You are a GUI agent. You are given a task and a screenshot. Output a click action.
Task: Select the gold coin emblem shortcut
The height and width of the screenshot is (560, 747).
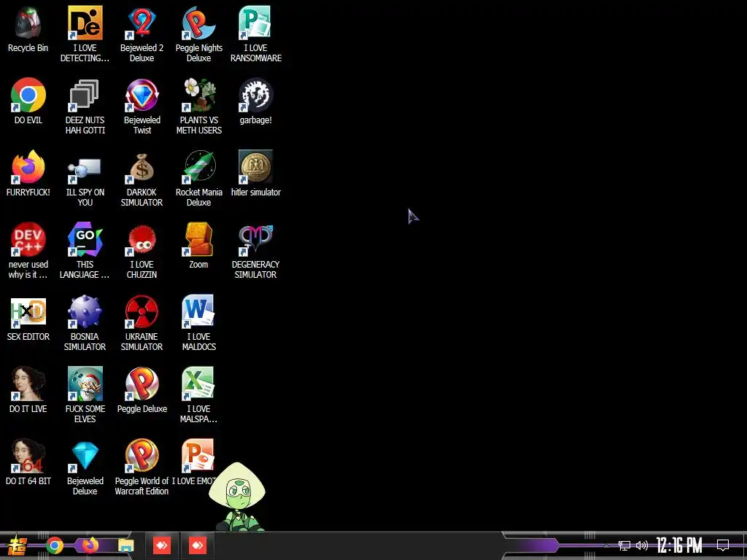[255, 167]
